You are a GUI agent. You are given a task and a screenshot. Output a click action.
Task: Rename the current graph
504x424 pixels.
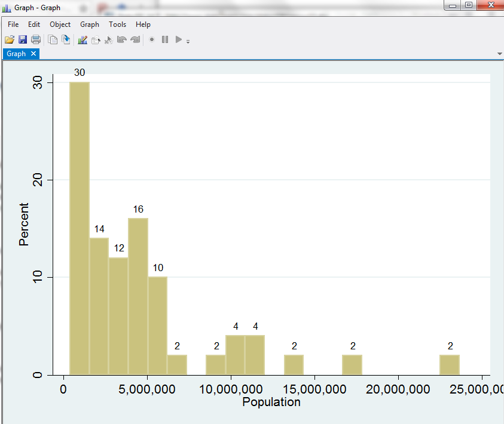coord(96,39)
